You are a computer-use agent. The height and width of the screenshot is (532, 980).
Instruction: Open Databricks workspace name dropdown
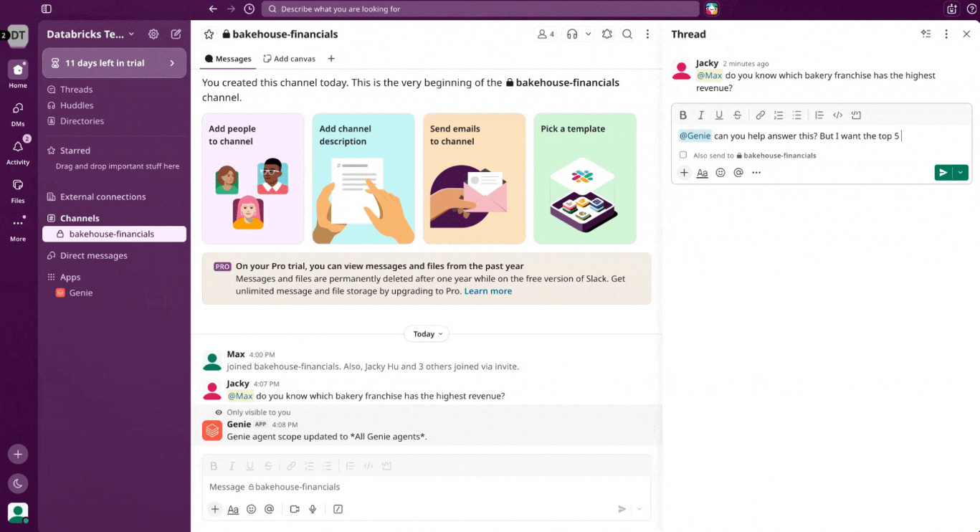tap(90, 34)
